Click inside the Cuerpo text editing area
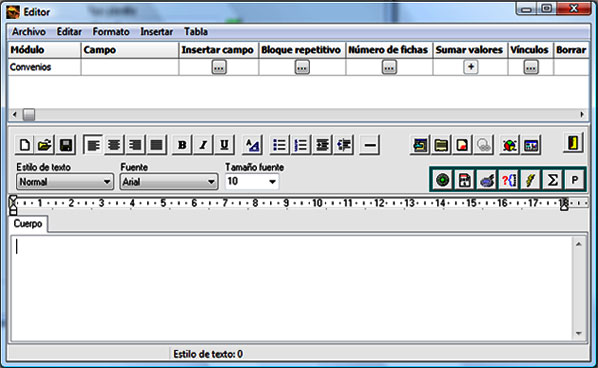This screenshot has width=598, height=368. pos(292,288)
